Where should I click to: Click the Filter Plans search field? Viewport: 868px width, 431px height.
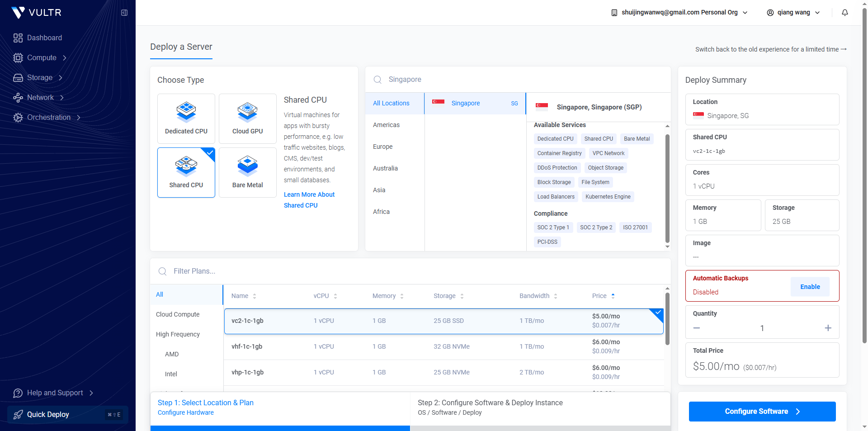tap(316, 271)
